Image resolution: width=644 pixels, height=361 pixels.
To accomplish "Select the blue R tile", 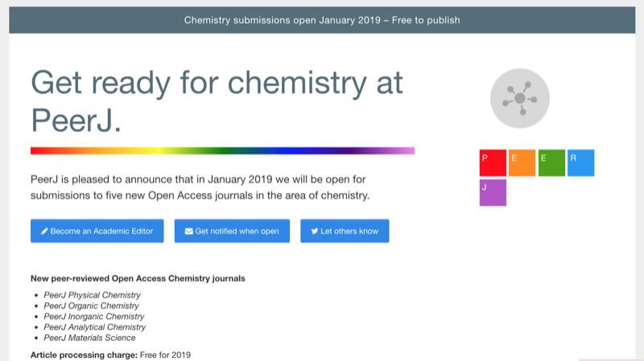I will 580,163.
